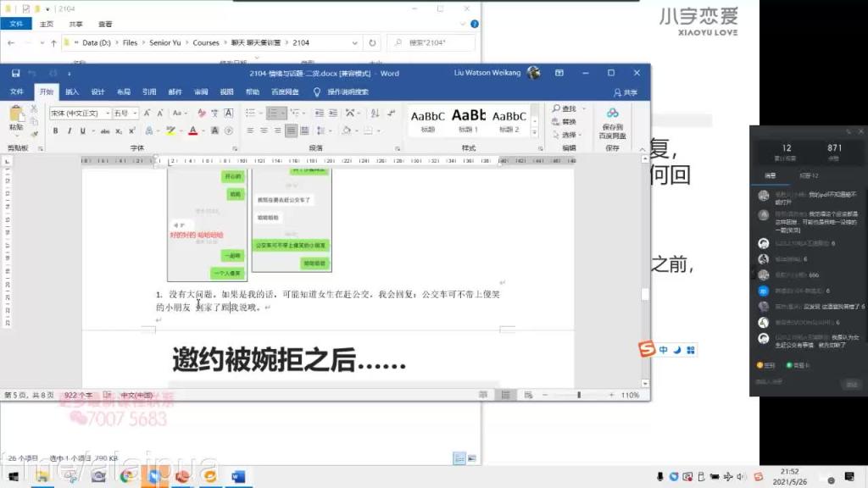Switch to Layout ribbon tab
This screenshot has width=868, height=488.
[124, 91]
